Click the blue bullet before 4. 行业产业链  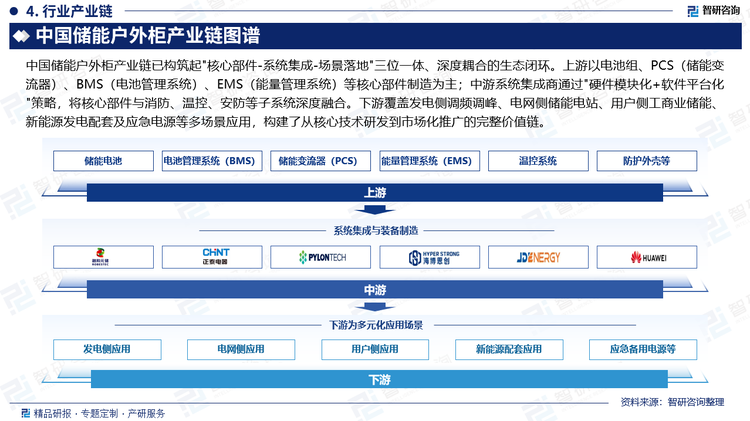click(13, 11)
